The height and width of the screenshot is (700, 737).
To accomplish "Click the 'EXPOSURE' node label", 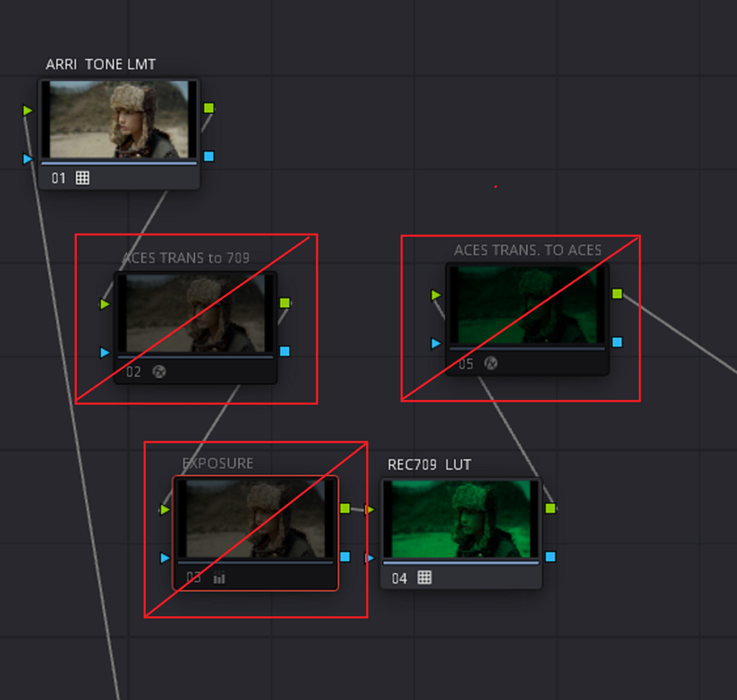I will click(x=218, y=464).
